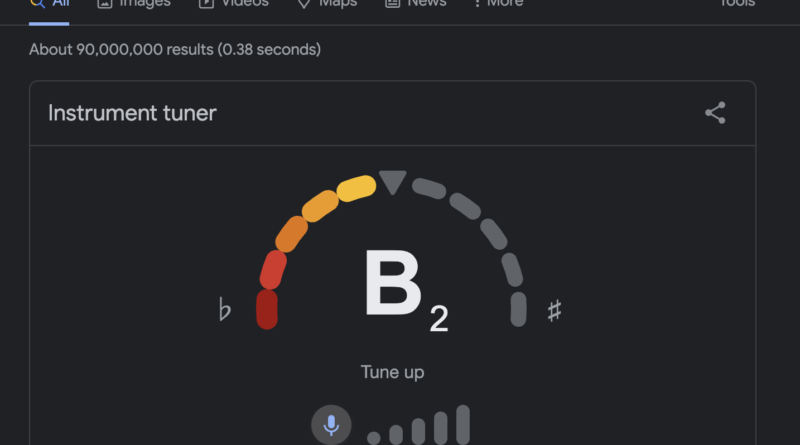800x445 pixels.
Task: Click the gray center triangle pitch marker
Action: coord(392,182)
